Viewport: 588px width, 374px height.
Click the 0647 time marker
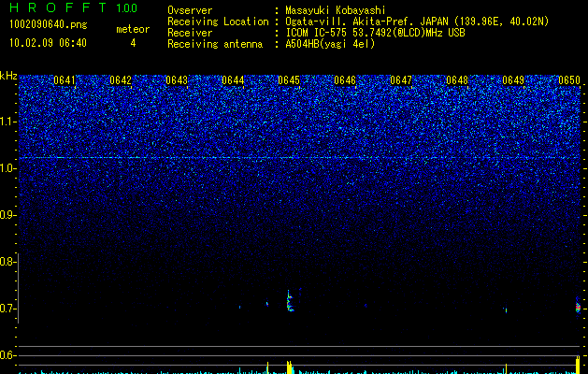pos(401,80)
